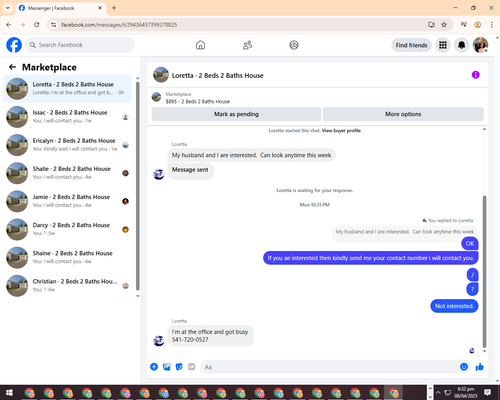Click the Aa message input field
Image resolution: width=500 pixels, height=400 pixels.
(x=328, y=367)
